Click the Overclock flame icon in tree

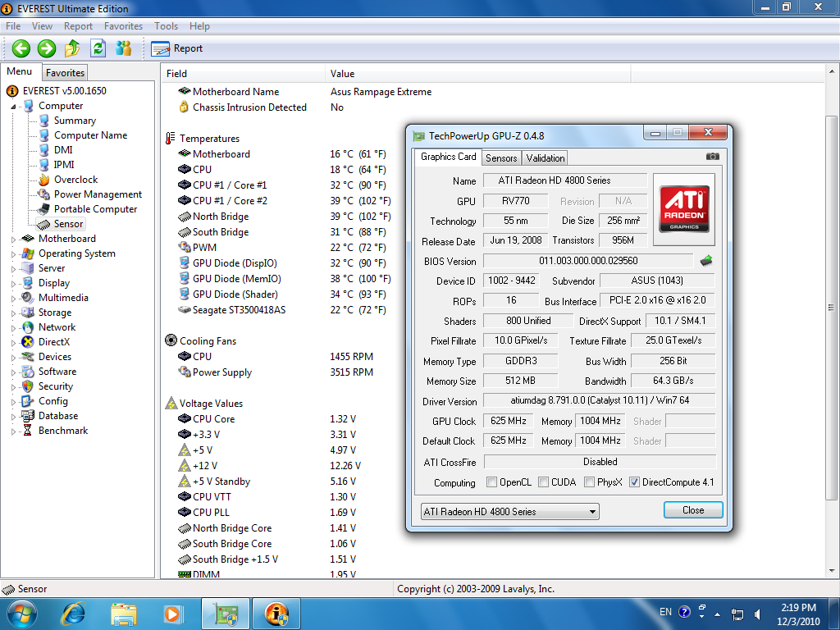click(x=44, y=180)
